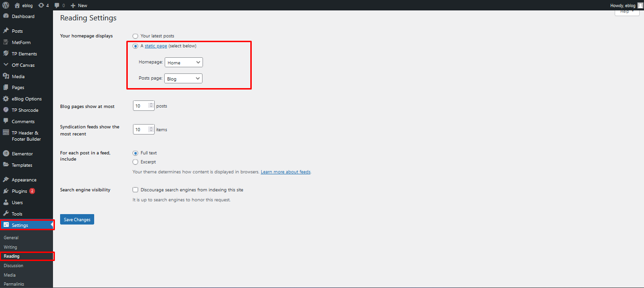Viewport: 644px width, 288px height.
Task: Select the Excerpt feed option
Action: pyautogui.click(x=135, y=162)
